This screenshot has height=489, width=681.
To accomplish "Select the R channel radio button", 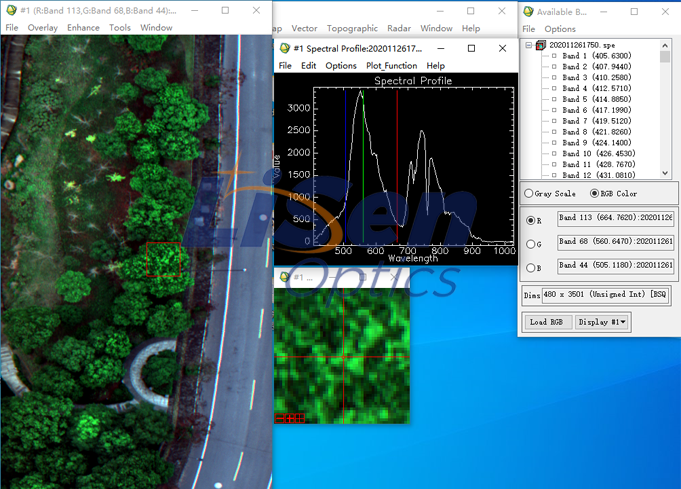I will click(530, 220).
